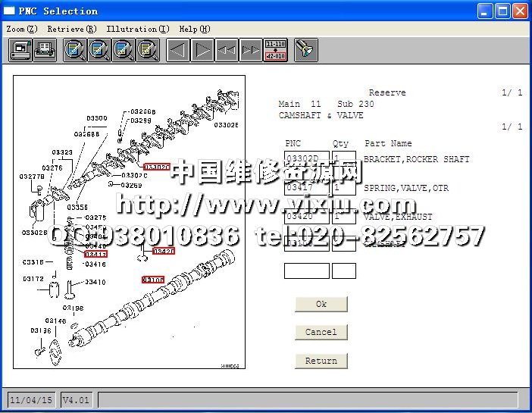Go to previous illustration with single left arrow
Screen dimensions: 532x413
coord(178,51)
